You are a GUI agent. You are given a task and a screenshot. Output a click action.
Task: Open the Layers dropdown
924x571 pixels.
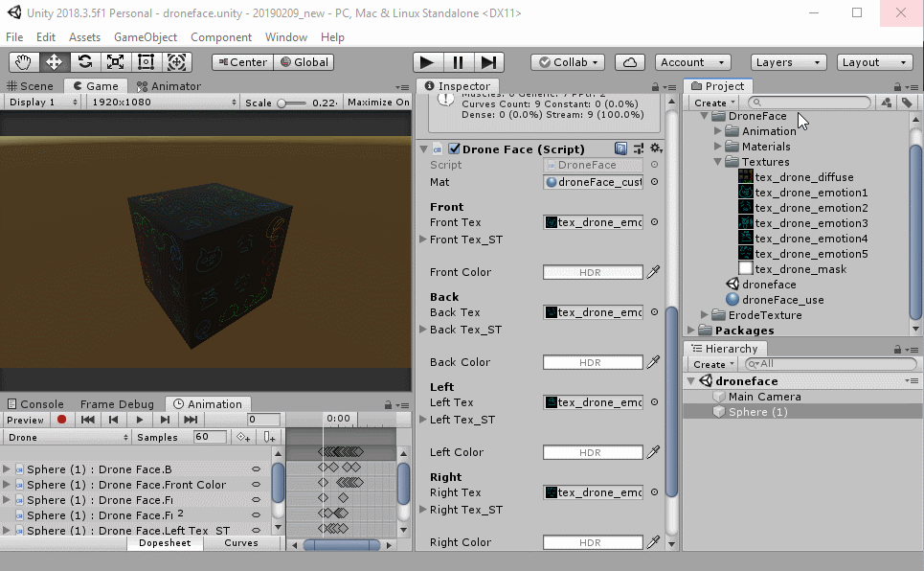click(787, 62)
